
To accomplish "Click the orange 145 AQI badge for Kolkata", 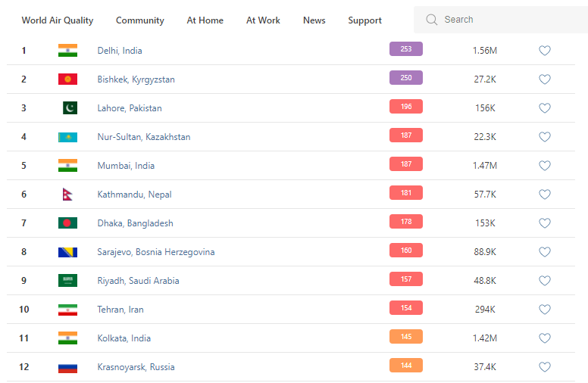I will [x=406, y=337].
